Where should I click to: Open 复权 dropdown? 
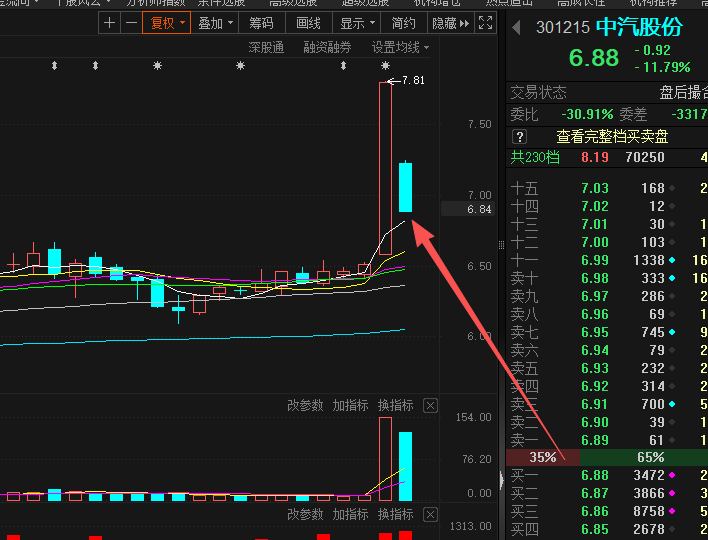[x=167, y=23]
